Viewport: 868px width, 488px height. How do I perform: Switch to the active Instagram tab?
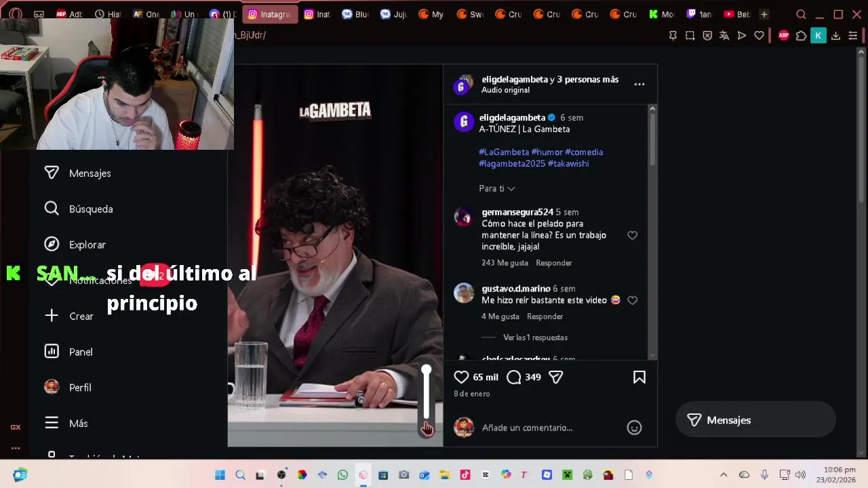pyautogui.click(x=270, y=14)
